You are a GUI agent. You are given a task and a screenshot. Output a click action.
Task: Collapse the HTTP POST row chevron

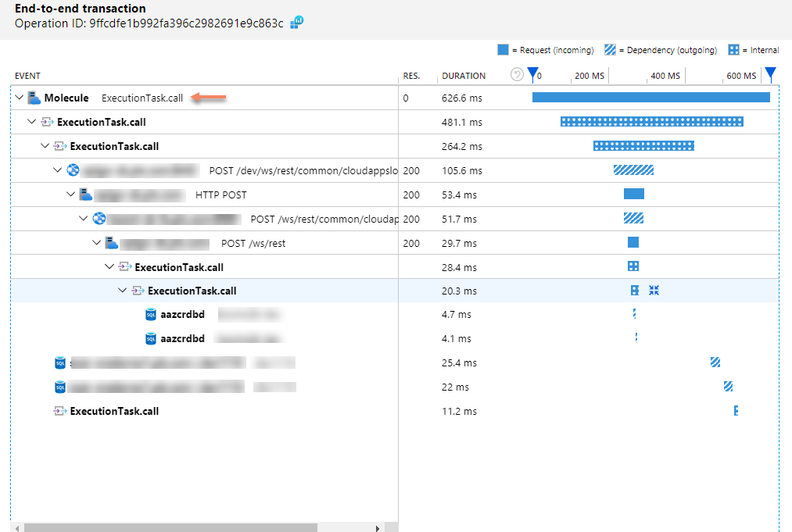70,194
